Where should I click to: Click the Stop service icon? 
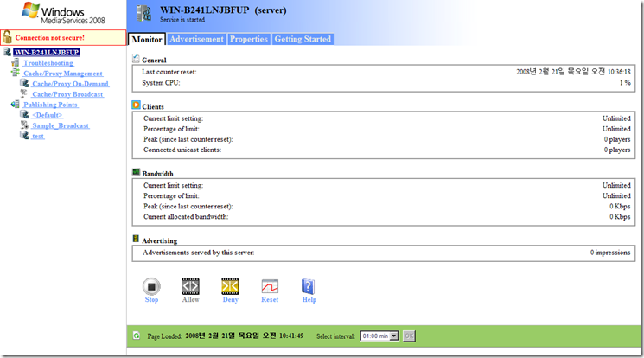[x=151, y=286]
